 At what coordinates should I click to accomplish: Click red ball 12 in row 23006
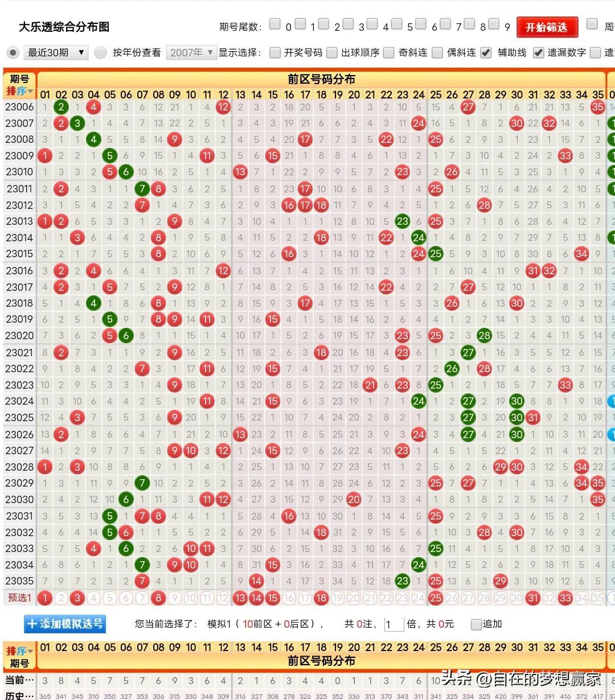coord(223,106)
